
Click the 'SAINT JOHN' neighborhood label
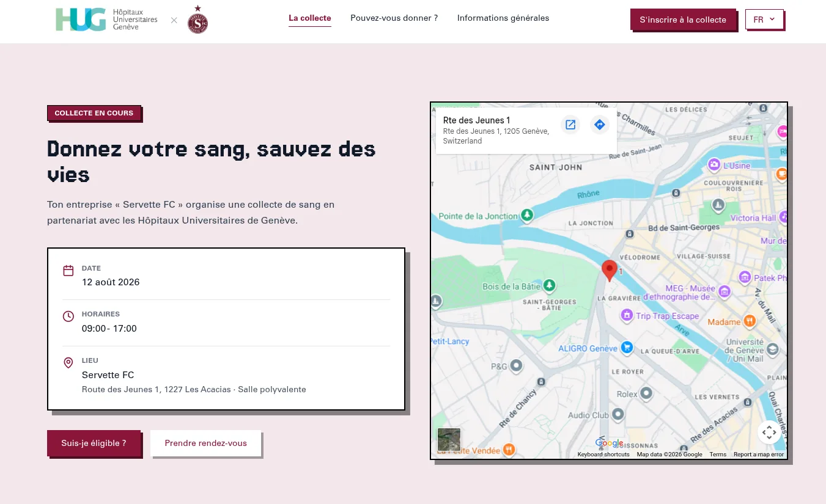tap(556, 167)
